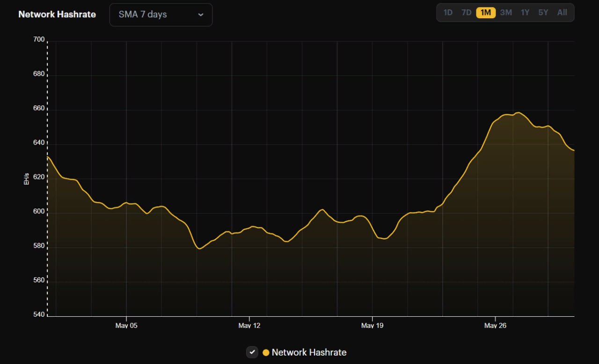Click the yellow Network Hashrate legend dot
Image resolution: width=599 pixels, height=364 pixels.
266,353
